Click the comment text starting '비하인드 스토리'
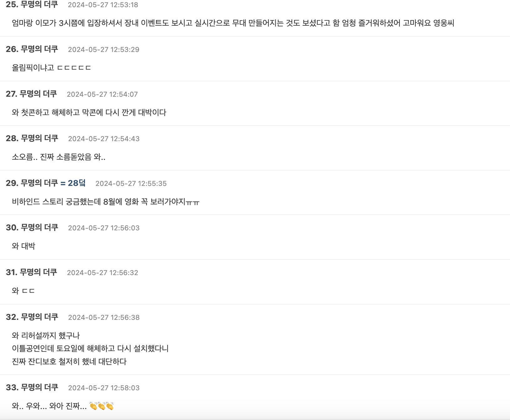The width and height of the screenshot is (510, 420). coord(106,202)
